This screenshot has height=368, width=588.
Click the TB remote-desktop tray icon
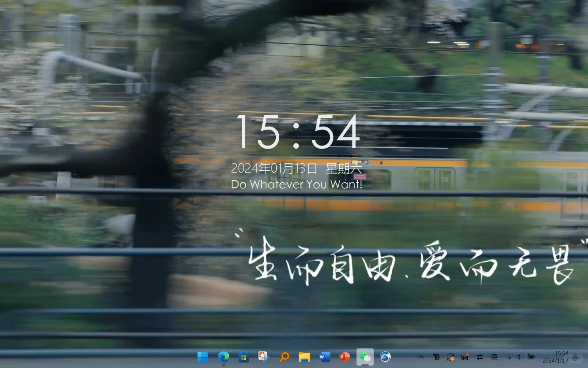[436, 357]
